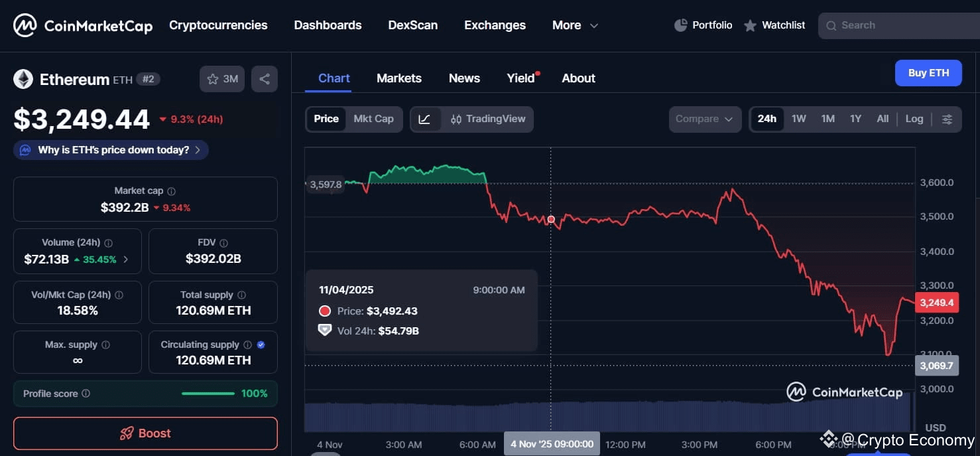
Task: Click the Buy ETH button
Action: (928, 73)
